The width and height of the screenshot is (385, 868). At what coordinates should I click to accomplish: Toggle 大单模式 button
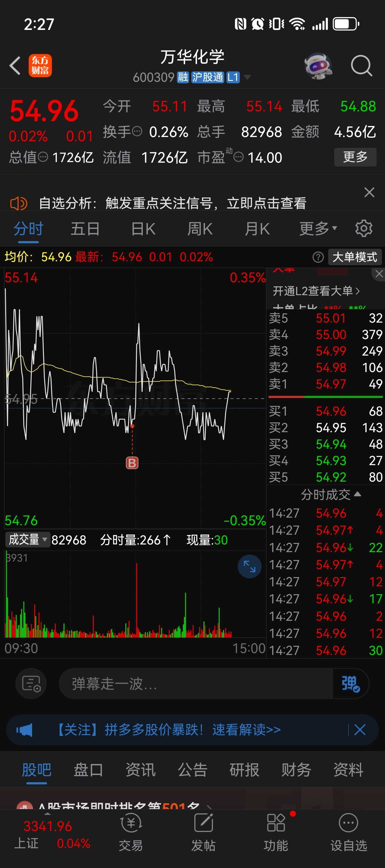click(x=355, y=257)
